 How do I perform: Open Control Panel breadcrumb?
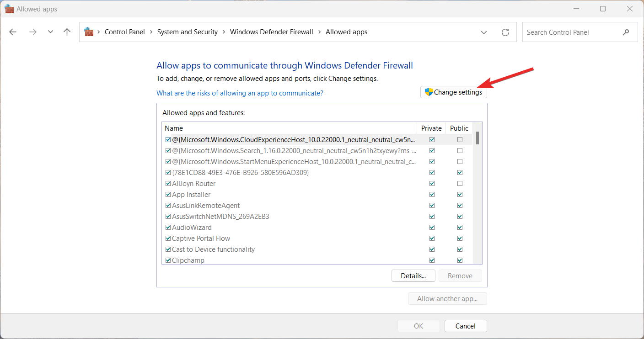click(124, 32)
